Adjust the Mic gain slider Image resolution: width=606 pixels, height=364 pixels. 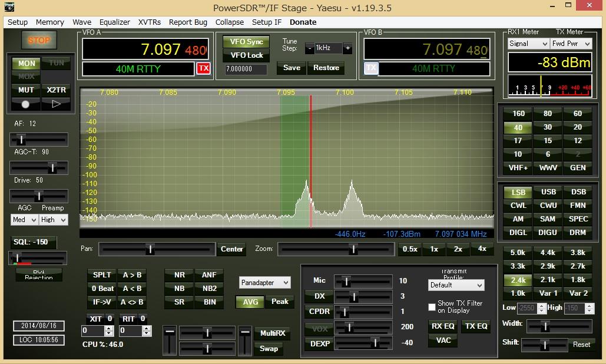(x=363, y=282)
